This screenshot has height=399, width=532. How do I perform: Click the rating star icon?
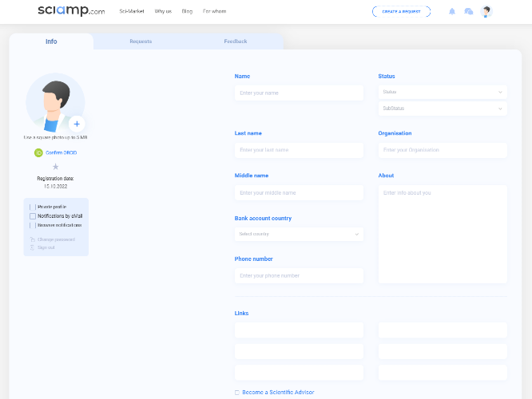point(56,167)
